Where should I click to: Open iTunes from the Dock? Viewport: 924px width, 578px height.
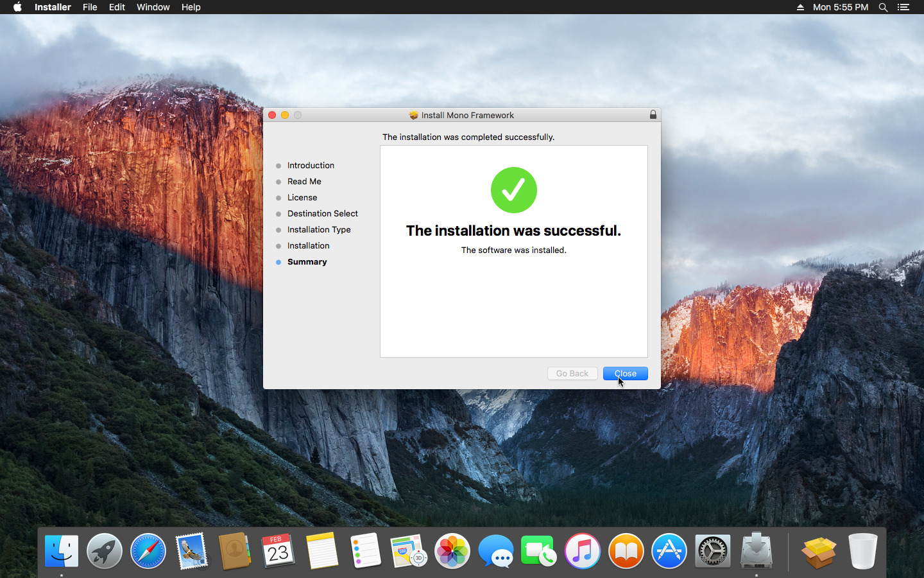click(x=582, y=551)
